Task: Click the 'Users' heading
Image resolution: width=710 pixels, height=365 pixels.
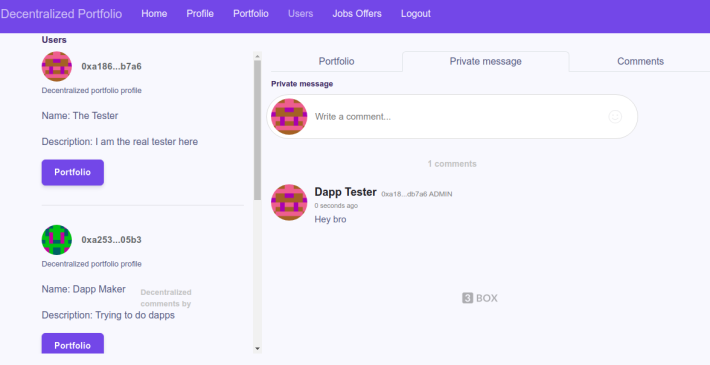Action: tap(54, 40)
